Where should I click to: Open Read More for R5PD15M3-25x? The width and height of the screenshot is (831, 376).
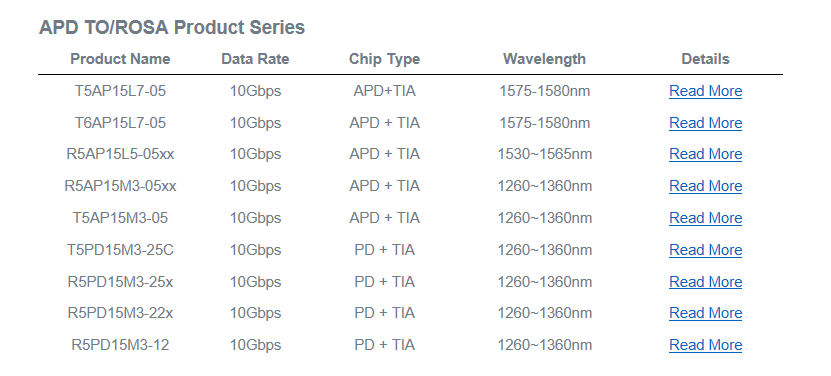point(705,282)
